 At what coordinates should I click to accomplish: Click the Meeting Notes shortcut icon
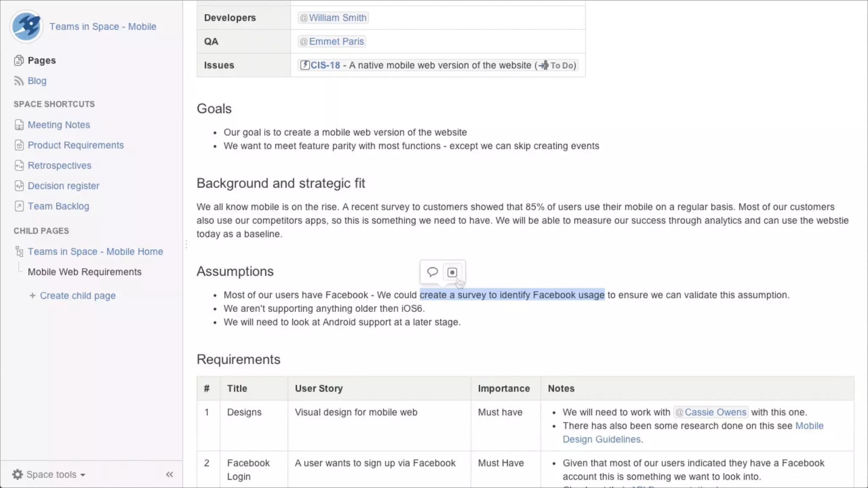pos(19,125)
